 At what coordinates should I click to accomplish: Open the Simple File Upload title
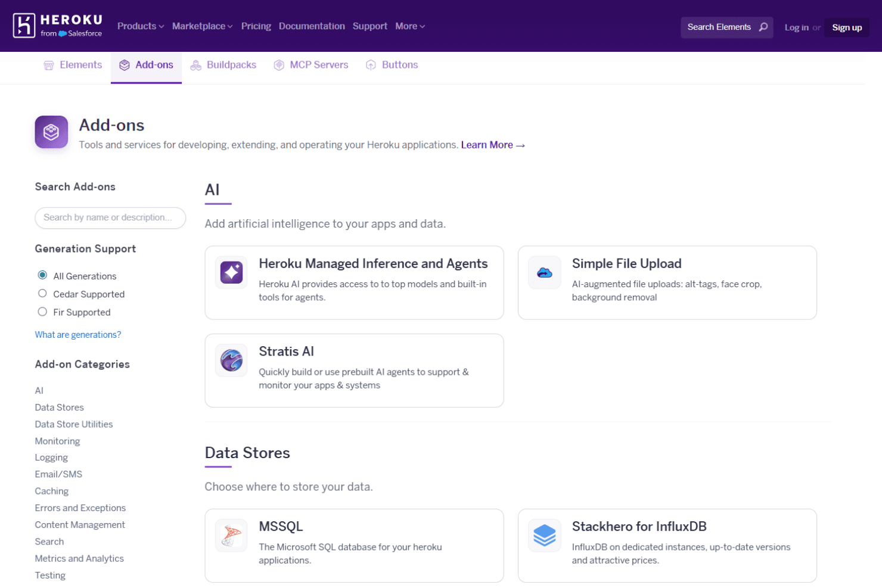627,263
